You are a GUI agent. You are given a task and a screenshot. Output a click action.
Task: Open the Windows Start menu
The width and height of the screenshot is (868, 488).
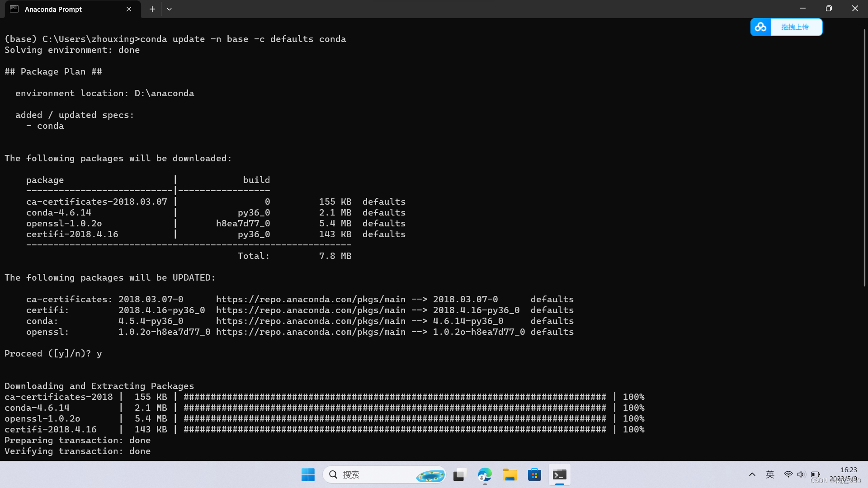tap(308, 474)
